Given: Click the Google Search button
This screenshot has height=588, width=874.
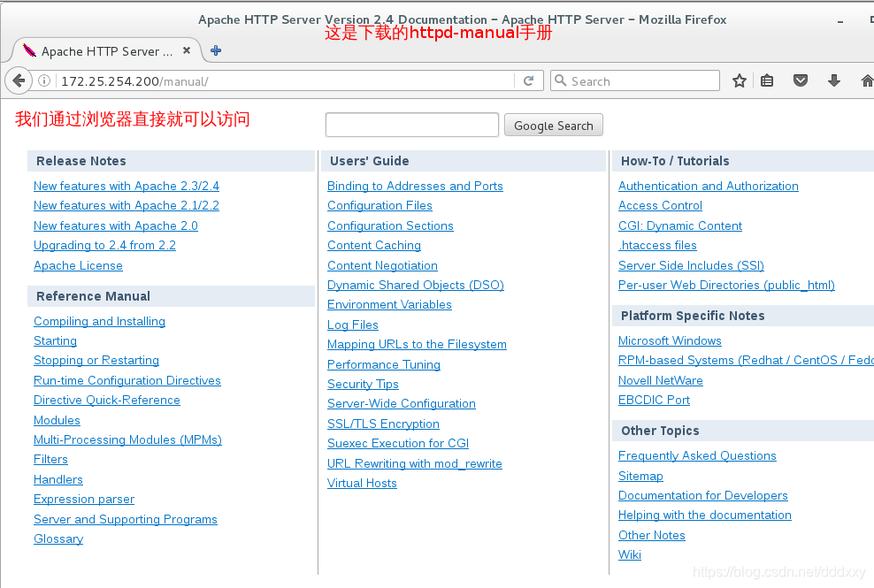Looking at the screenshot, I should 554,126.
